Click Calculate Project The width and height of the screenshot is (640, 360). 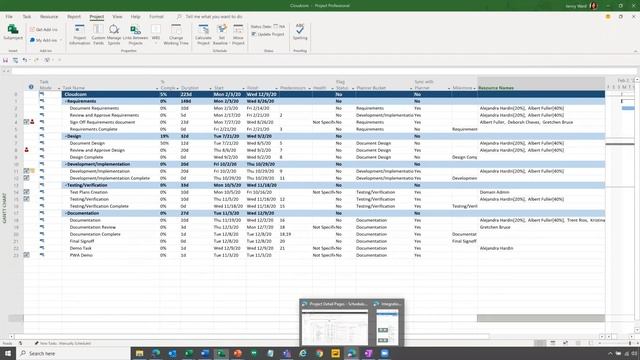click(203, 34)
